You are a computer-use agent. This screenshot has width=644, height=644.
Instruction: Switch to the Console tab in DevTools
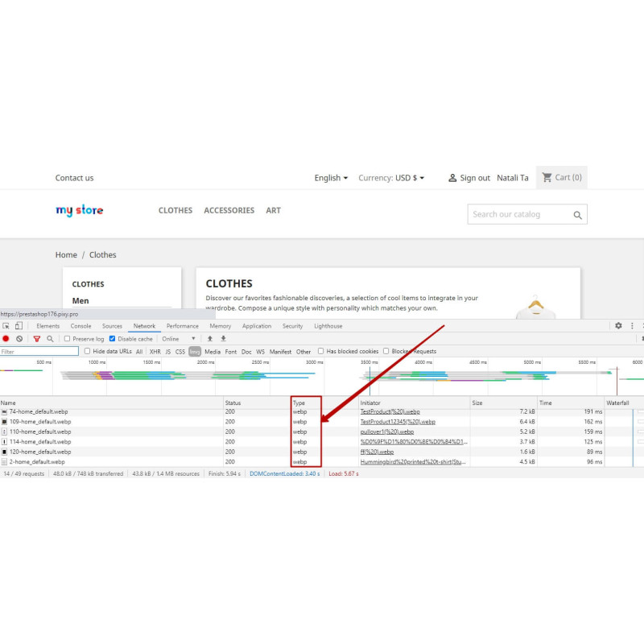coord(80,326)
